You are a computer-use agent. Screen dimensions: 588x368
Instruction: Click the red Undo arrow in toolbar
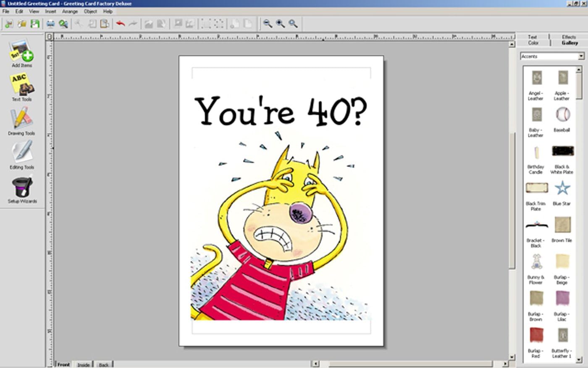[121, 24]
